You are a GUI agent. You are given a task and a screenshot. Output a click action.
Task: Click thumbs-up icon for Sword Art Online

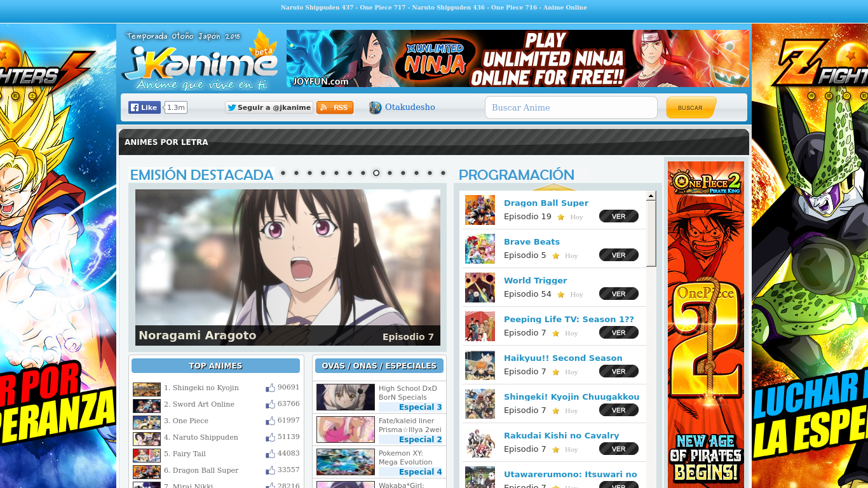point(270,404)
